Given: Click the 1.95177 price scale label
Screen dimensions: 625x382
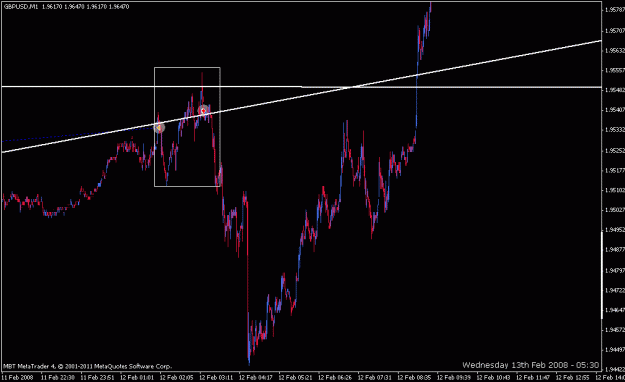Looking at the screenshot, I should [615, 170].
